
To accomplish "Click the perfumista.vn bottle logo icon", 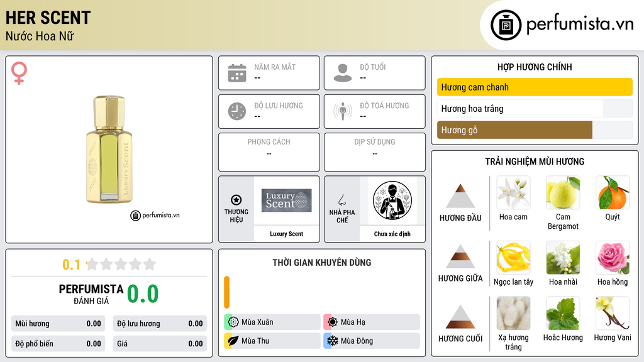I will pyautogui.click(x=506, y=25).
